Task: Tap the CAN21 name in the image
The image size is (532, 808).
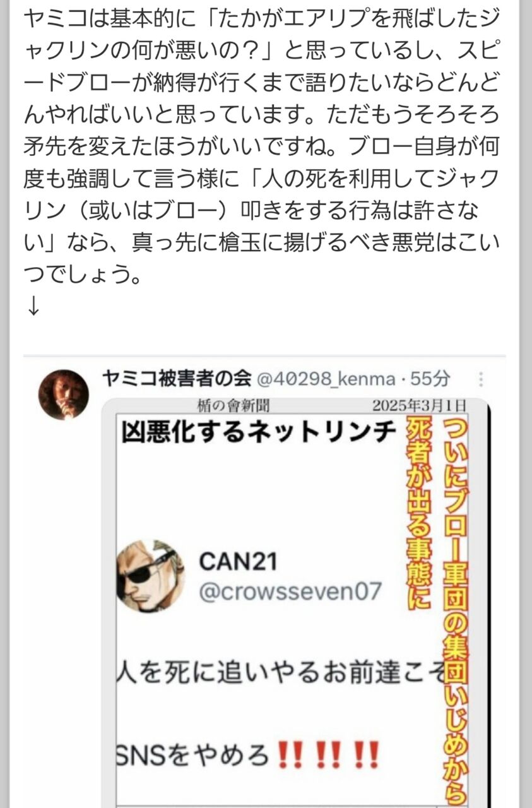Action: pyautogui.click(x=238, y=560)
